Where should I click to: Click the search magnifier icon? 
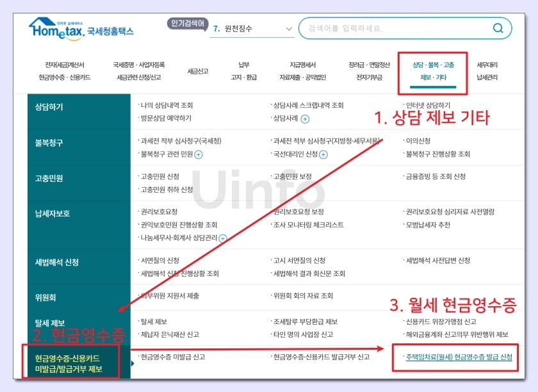[496, 28]
